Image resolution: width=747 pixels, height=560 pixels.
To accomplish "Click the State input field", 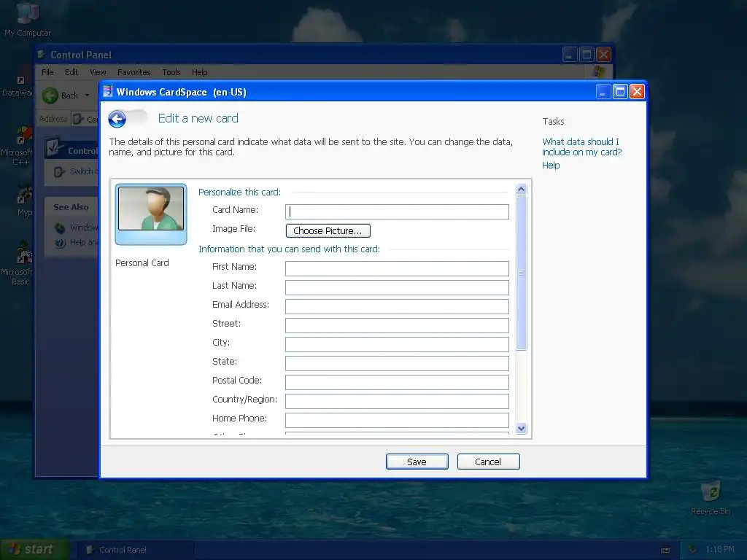I will pos(397,363).
